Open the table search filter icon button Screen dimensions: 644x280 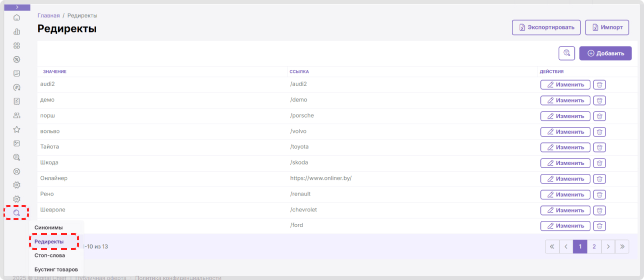tap(567, 53)
